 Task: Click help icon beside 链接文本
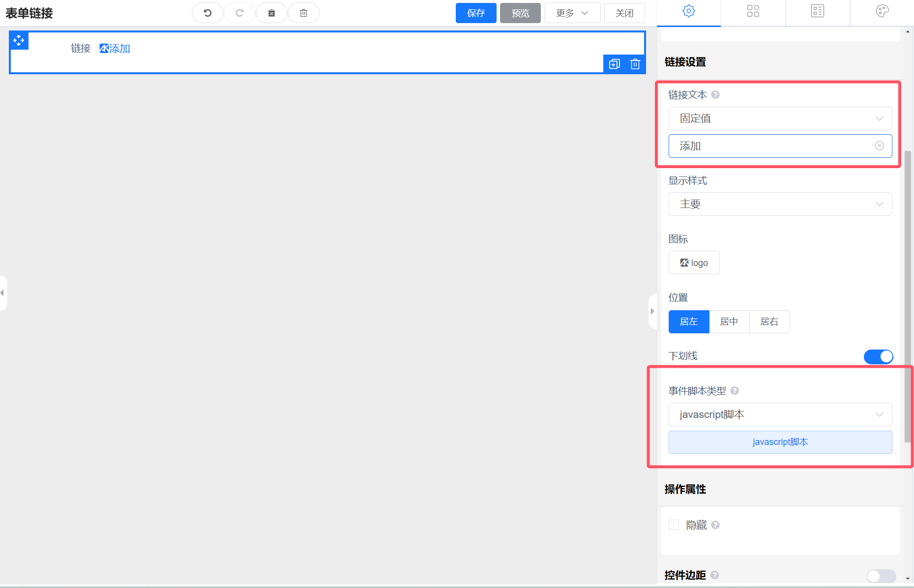[x=715, y=95]
